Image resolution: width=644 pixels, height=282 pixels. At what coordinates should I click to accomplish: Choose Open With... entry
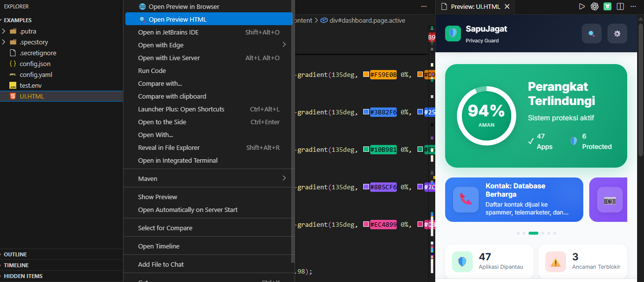pos(209,135)
